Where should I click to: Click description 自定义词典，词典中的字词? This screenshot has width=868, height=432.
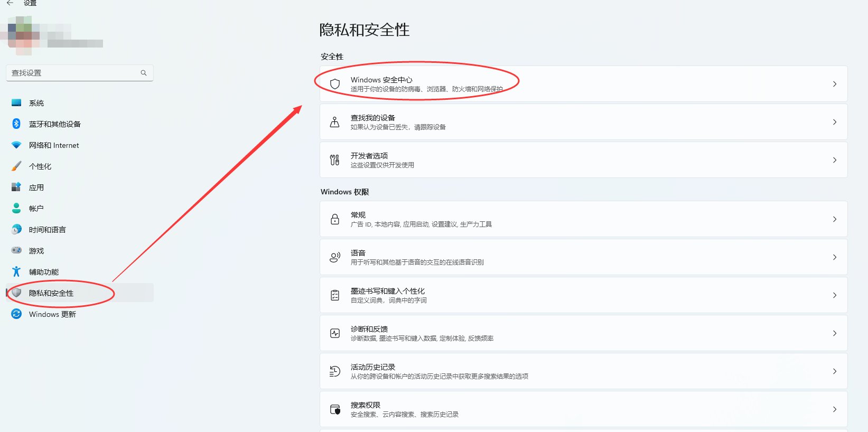pyautogui.click(x=389, y=300)
